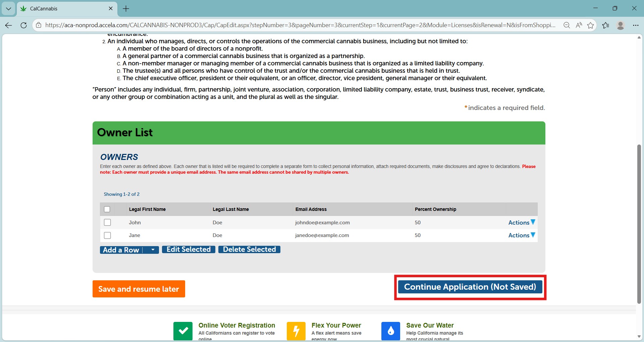644x342 pixels.
Task: Open a new tab with the plus icon
Action: pos(126,9)
